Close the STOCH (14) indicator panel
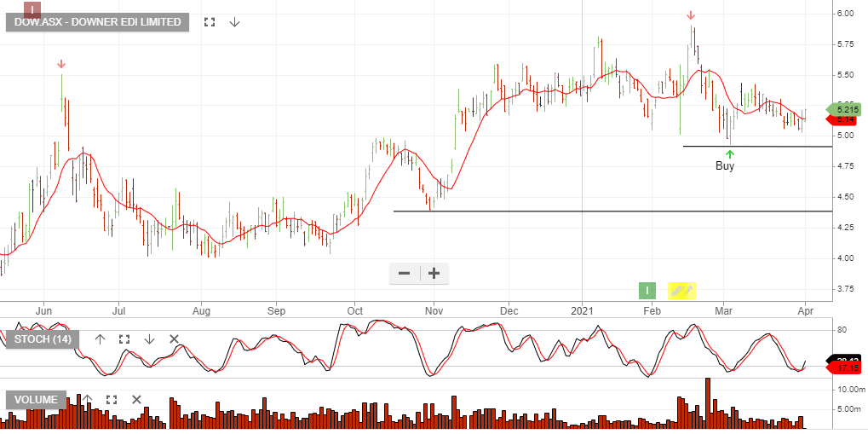Viewport: 868px width, 434px height. tap(174, 339)
